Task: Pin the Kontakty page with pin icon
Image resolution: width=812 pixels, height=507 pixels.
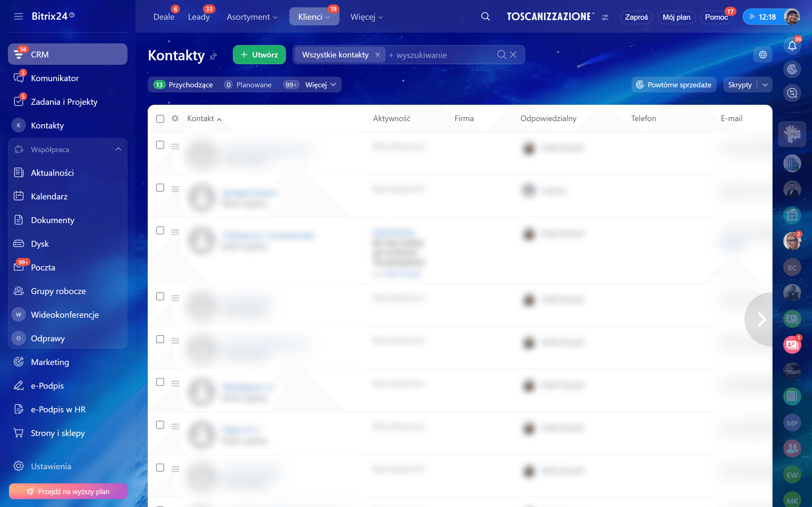Action: point(213,56)
